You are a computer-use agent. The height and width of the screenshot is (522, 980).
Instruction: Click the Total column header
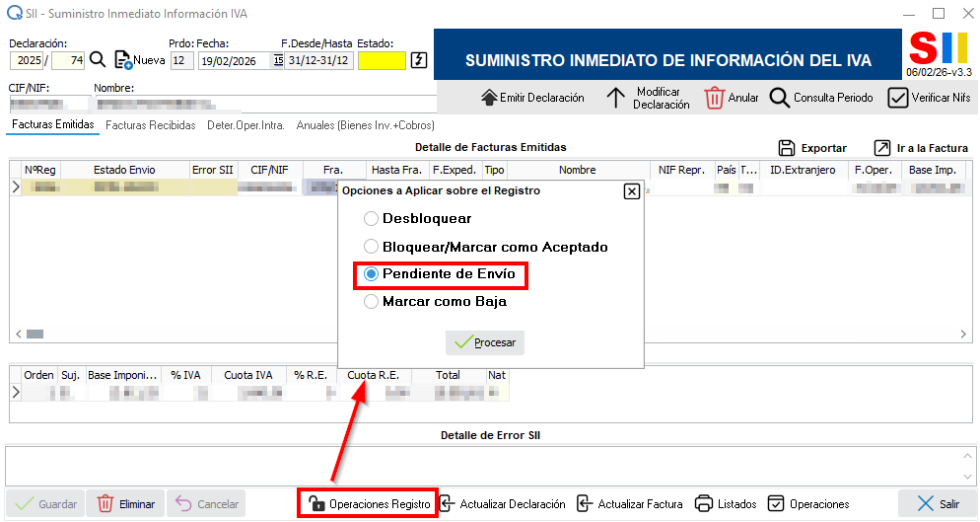tap(448, 375)
